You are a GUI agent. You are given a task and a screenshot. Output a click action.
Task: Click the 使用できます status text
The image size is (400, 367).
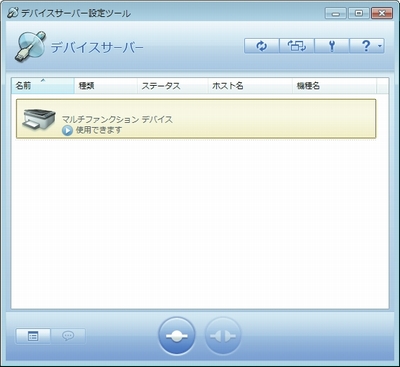click(x=99, y=130)
